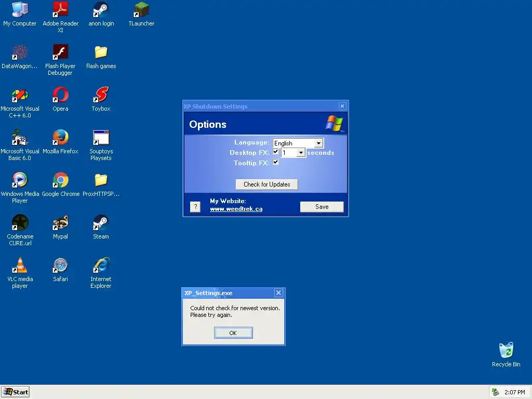Select Microsoft Visual C++ 6.0 icon

point(20,102)
